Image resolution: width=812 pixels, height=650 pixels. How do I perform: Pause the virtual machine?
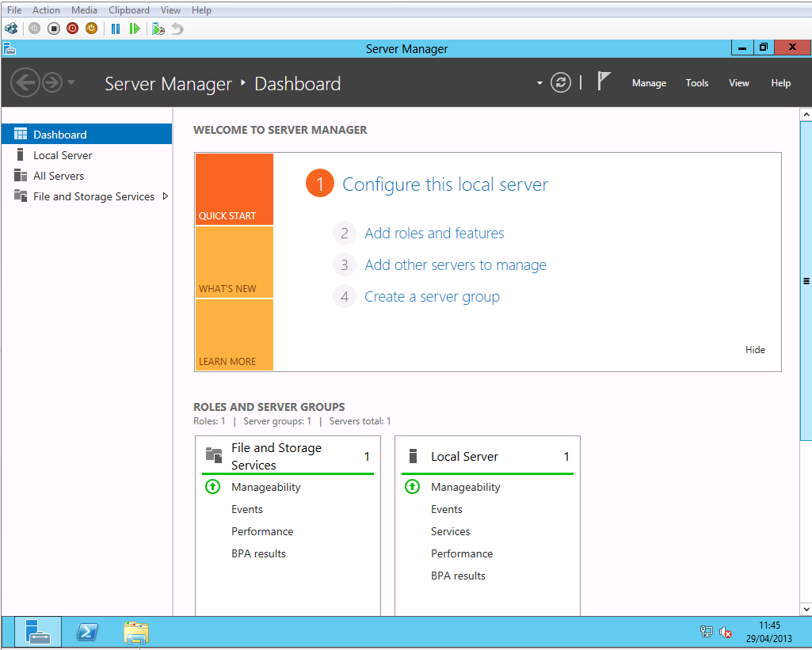[x=116, y=29]
